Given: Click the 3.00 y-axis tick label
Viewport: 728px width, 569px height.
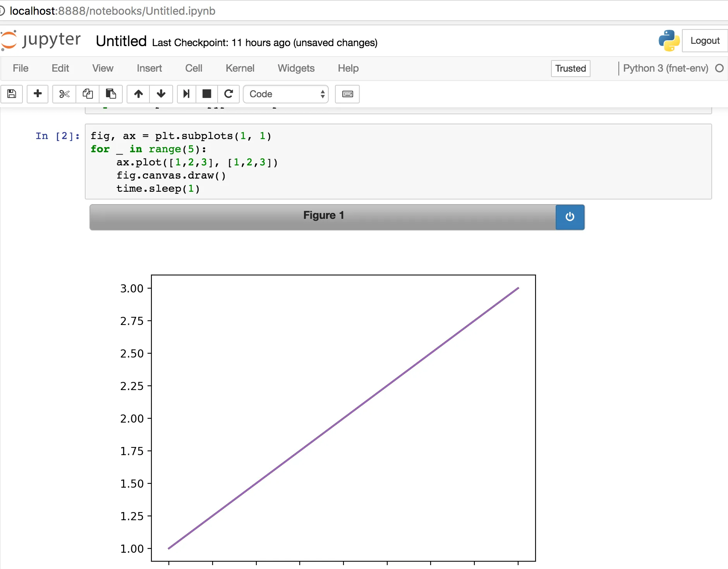Looking at the screenshot, I should click(x=132, y=288).
